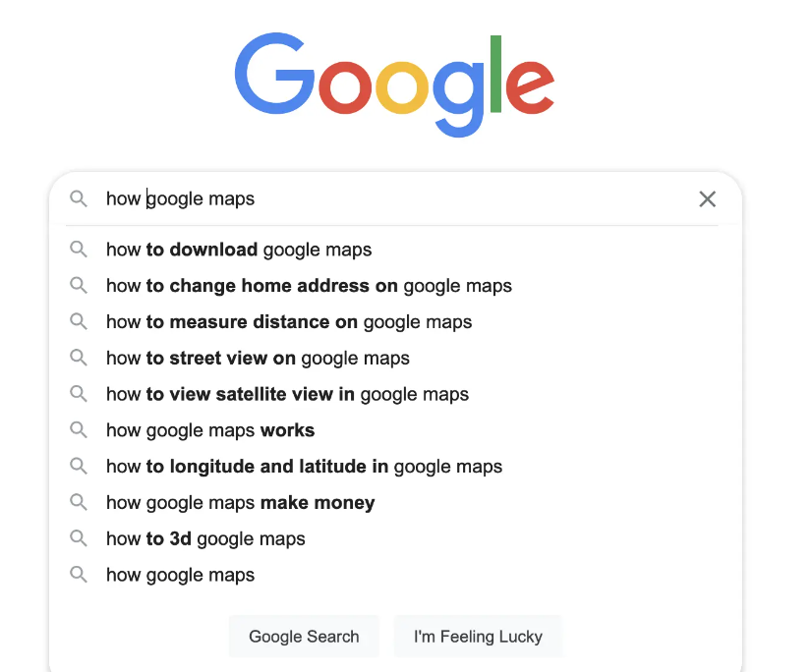Click the magnifier icon beside 'how to street view on google maps'
Image resolution: width=811 pixels, height=672 pixels.
[79, 358]
